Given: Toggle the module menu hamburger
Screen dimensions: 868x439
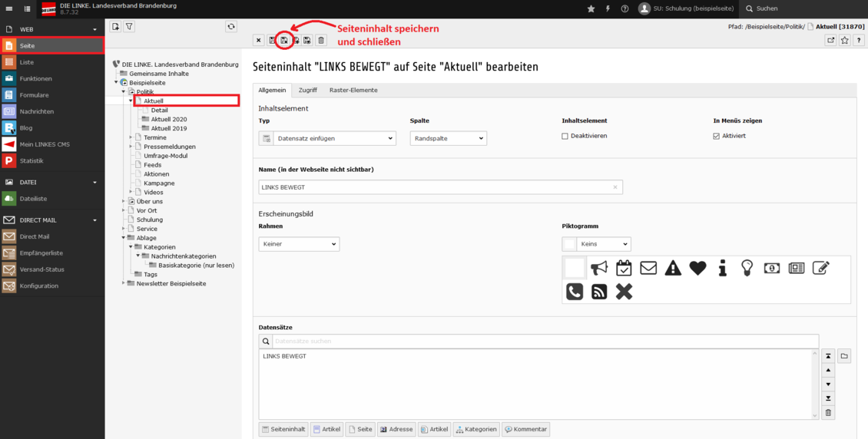Looking at the screenshot, I should pyautogui.click(x=9, y=9).
